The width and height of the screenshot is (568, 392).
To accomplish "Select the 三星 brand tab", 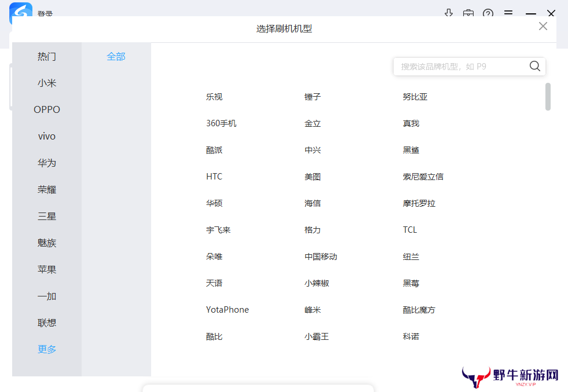I will coord(47,217).
